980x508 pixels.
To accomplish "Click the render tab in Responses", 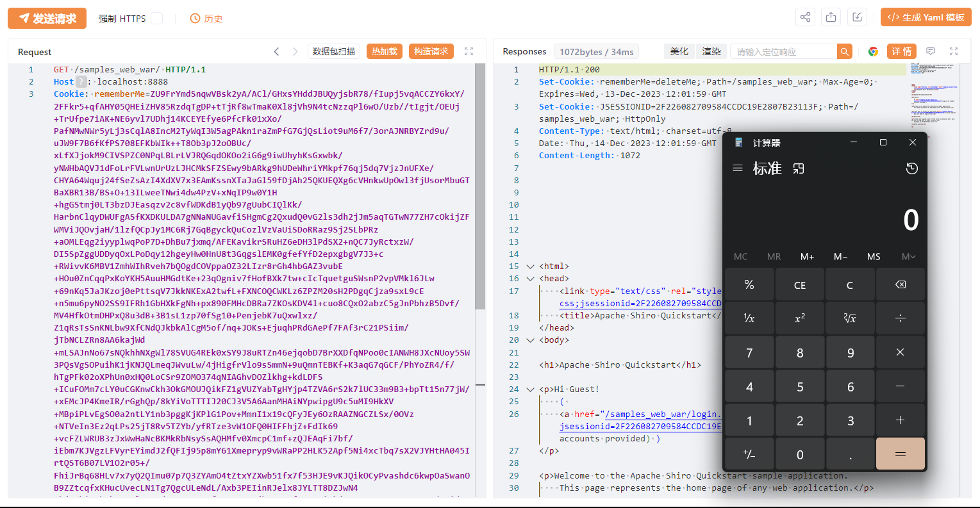I will tap(711, 51).
